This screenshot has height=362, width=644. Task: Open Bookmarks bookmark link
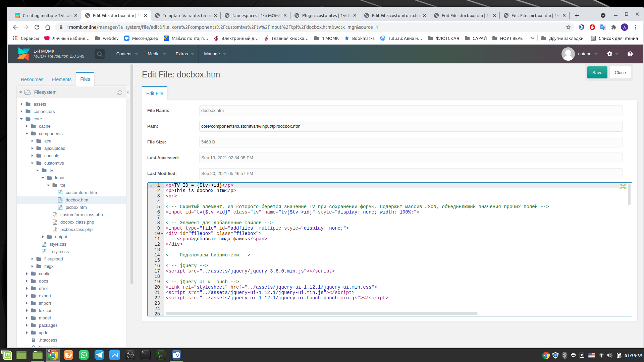pos(359,38)
